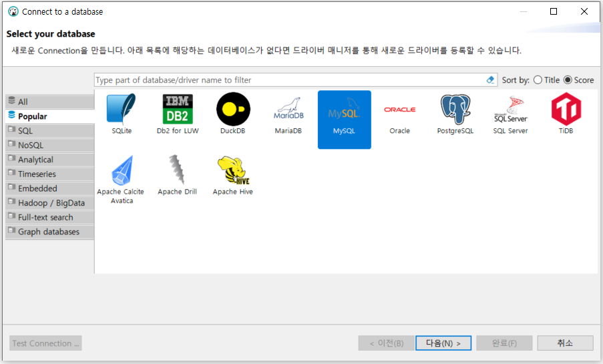Select the Oracle database icon
603x364 pixels.
(399, 110)
